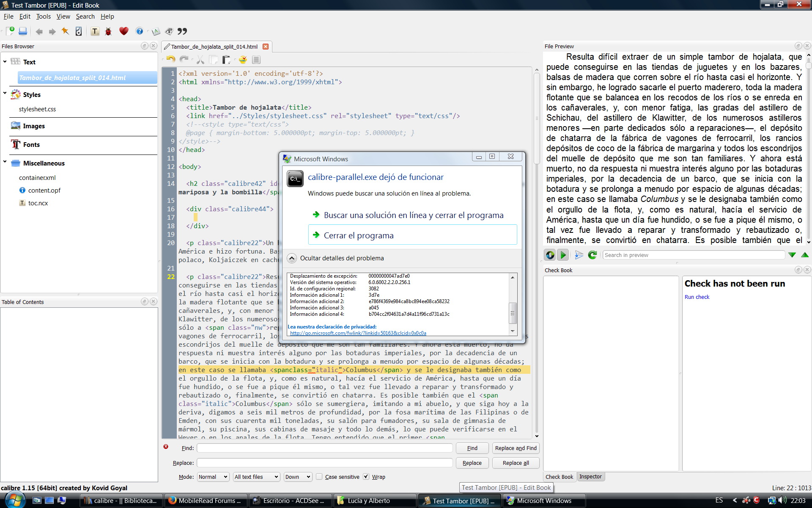The width and height of the screenshot is (812, 508).
Task: Open the Normal mode dropdown
Action: coord(213,477)
